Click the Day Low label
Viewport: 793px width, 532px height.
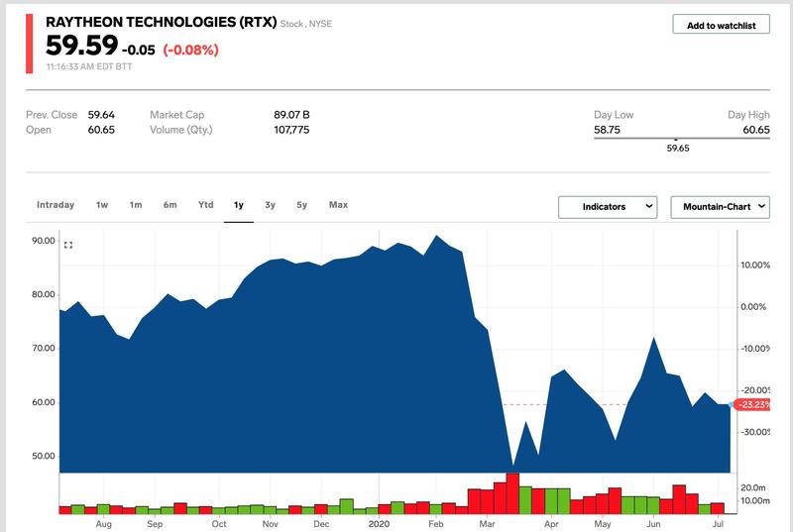(x=614, y=115)
